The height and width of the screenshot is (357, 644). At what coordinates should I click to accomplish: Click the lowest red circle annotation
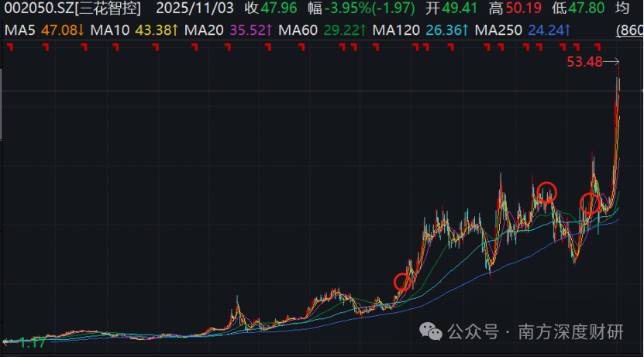pos(402,282)
